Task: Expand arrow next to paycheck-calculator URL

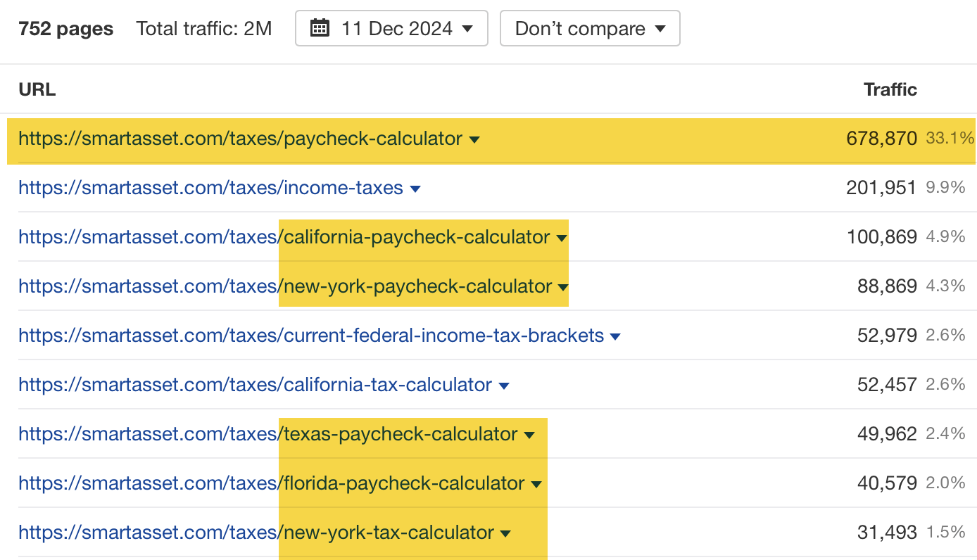Action: point(474,139)
